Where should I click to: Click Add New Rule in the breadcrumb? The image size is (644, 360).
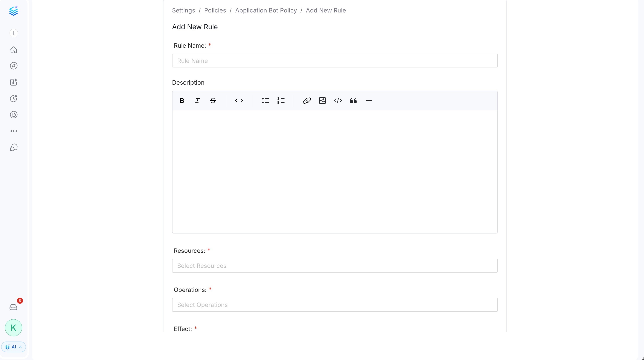tap(326, 10)
